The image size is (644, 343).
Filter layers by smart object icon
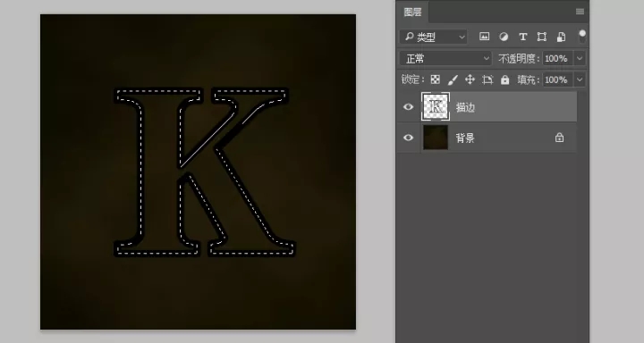point(561,37)
